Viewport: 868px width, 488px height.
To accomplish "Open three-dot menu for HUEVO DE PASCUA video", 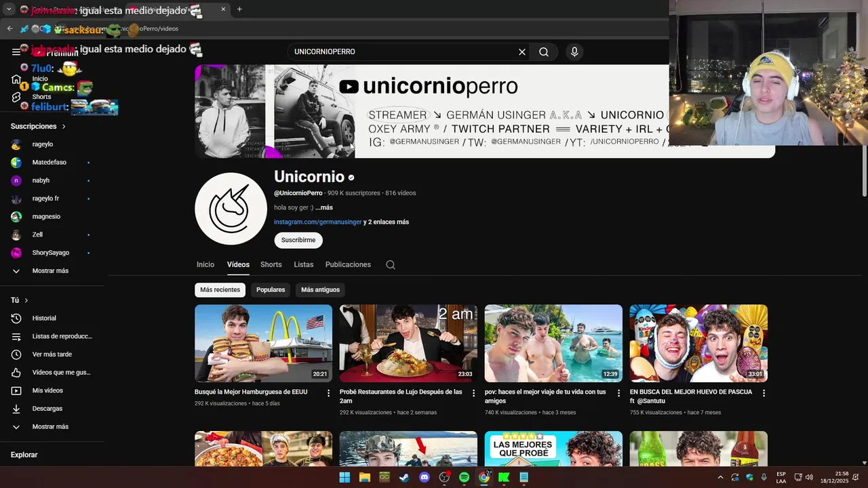I will [x=764, y=393].
